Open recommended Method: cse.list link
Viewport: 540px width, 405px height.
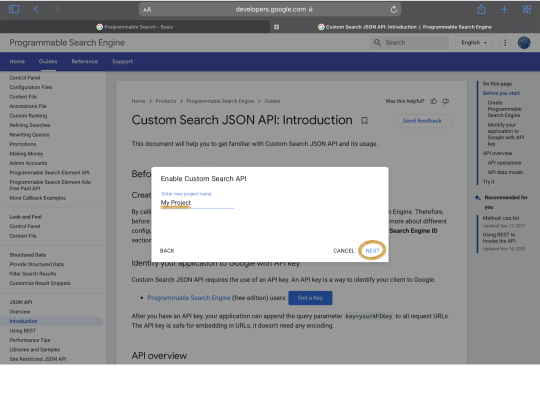coord(501,218)
